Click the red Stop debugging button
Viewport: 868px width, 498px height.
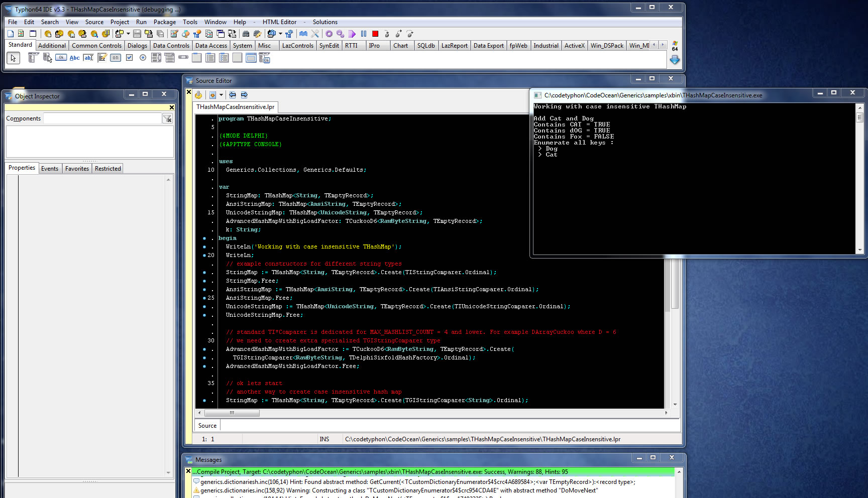[375, 34]
